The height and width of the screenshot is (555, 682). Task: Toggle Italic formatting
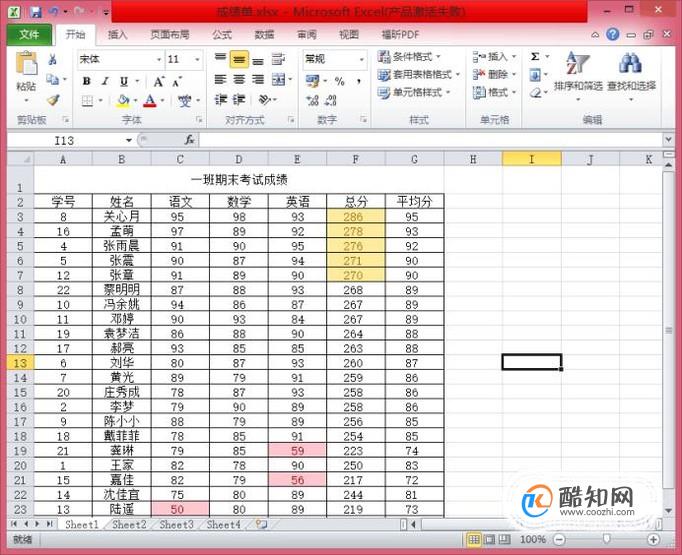pyautogui.click(x=105, y=81)
